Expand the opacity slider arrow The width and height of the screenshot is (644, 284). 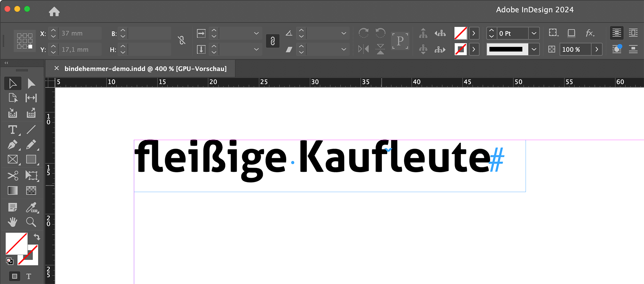597,49
